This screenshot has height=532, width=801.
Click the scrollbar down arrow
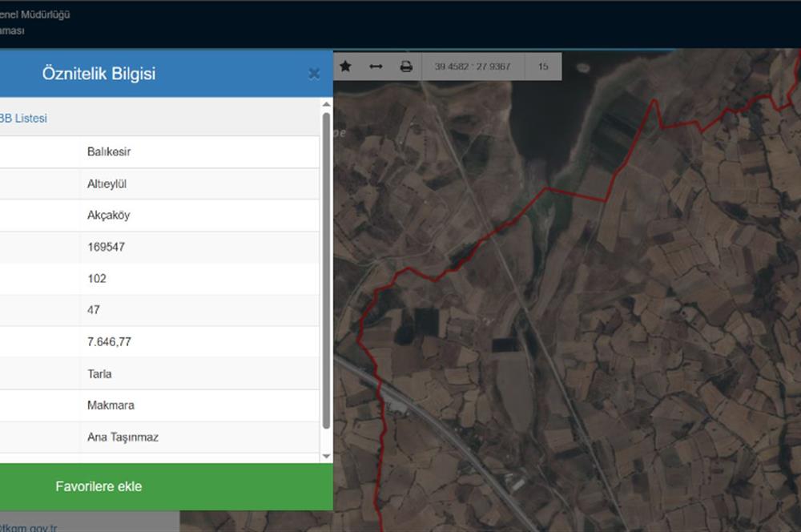point(326,456)
